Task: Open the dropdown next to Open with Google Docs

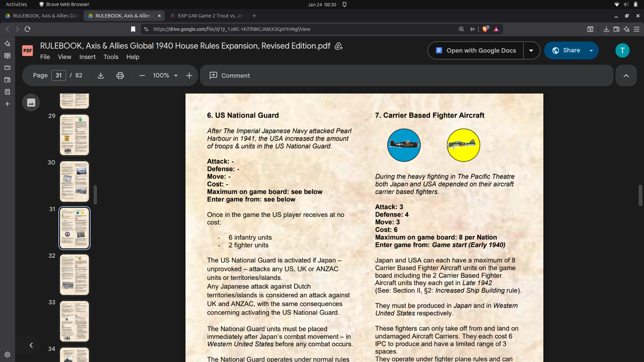Action: [531, 50]
